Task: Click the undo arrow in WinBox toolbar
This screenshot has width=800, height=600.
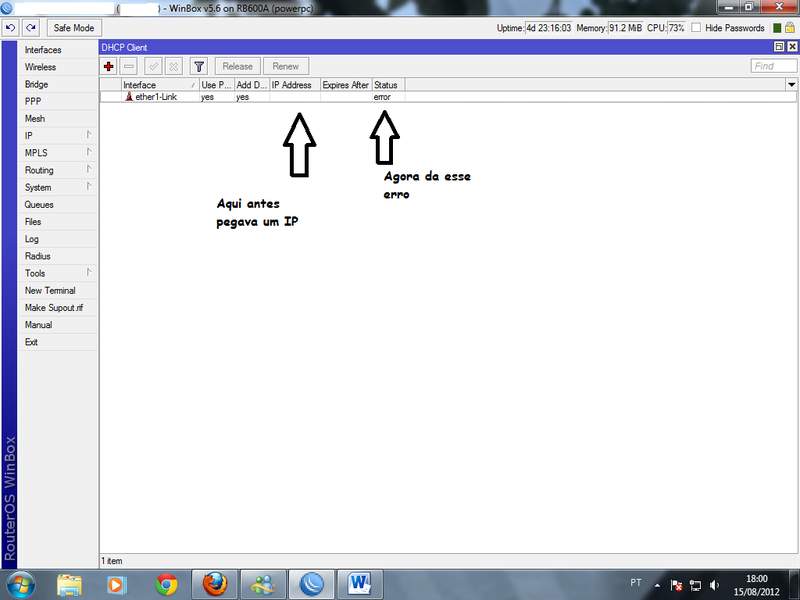Action: coord(10,28)
